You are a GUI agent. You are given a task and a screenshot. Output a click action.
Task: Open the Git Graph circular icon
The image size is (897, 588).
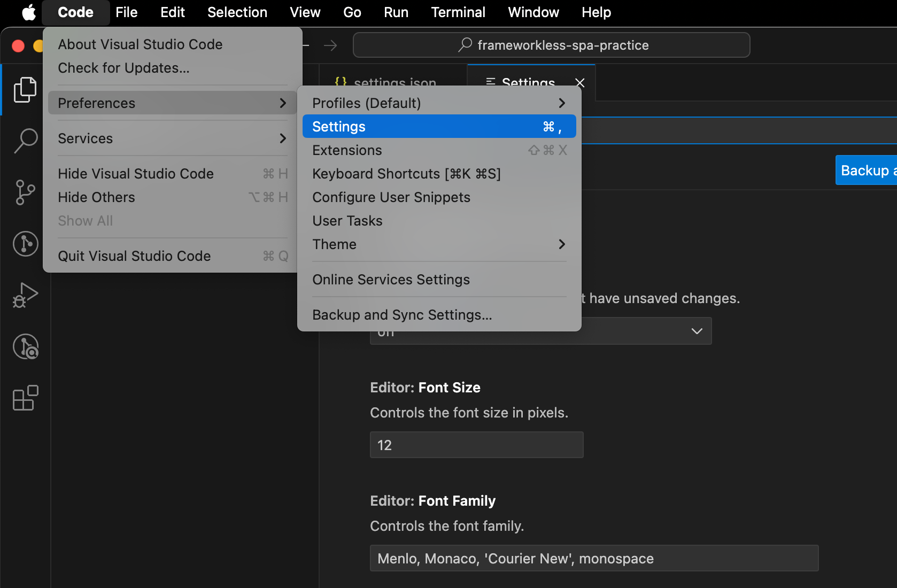[25, 244]
